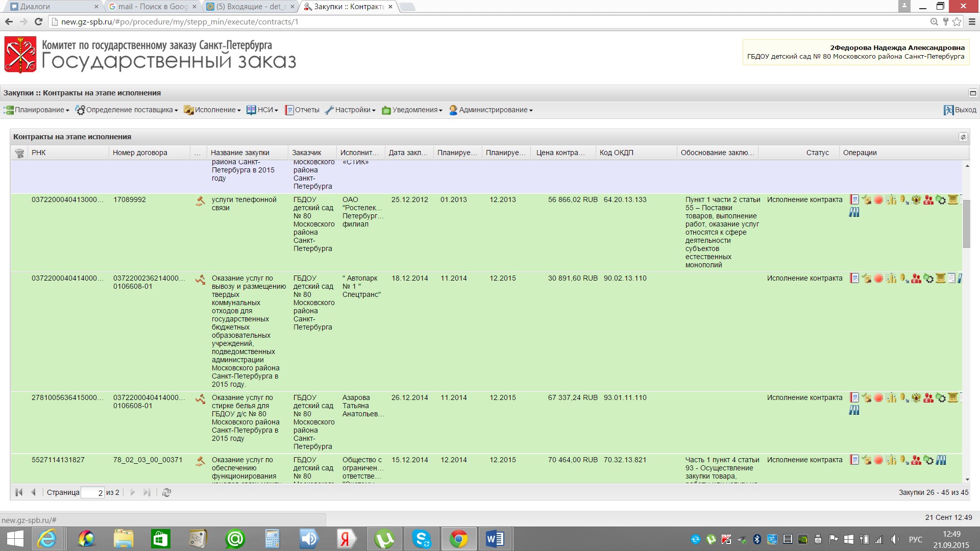Viewport: 980px width, 551px height.
Task: Click gavel icon next to contract 78_02_03_00_00371
Action: 200,461
